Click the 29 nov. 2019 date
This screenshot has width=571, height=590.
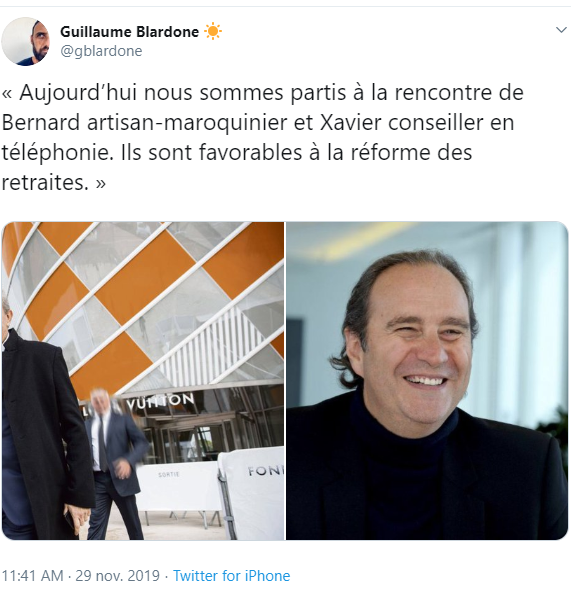click(x=118, y=576)
